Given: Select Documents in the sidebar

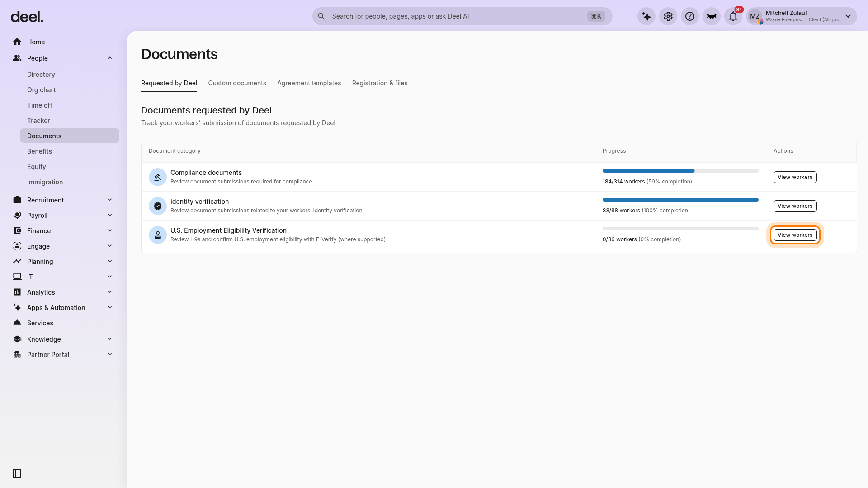Looking at the screenshot, I should [x=70, y=136].
